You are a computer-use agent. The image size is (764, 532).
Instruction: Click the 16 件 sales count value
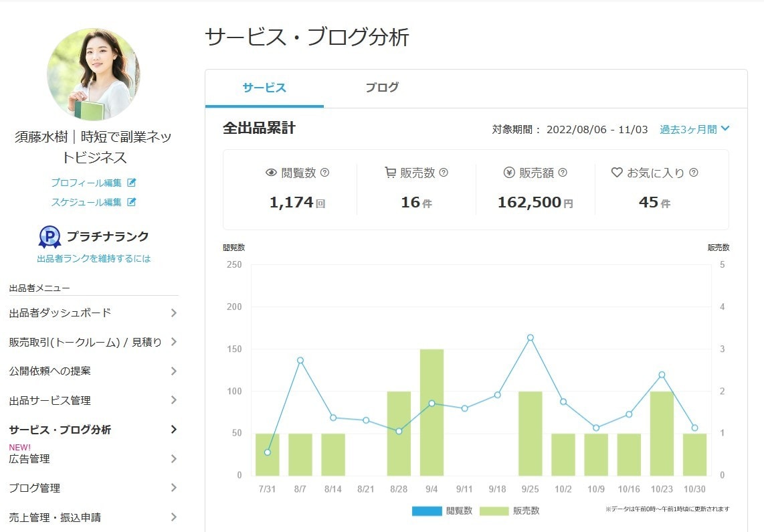417,202
